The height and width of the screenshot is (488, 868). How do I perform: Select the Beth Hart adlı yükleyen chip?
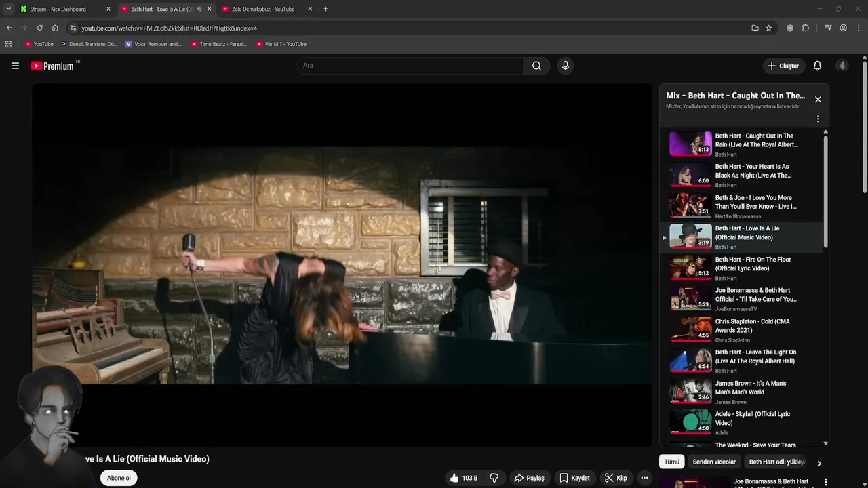[777, 462]
